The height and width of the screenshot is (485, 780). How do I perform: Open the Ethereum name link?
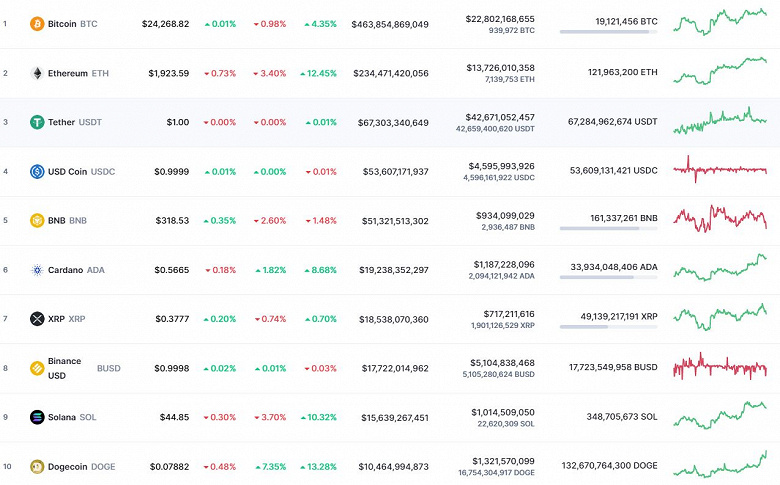68,73
